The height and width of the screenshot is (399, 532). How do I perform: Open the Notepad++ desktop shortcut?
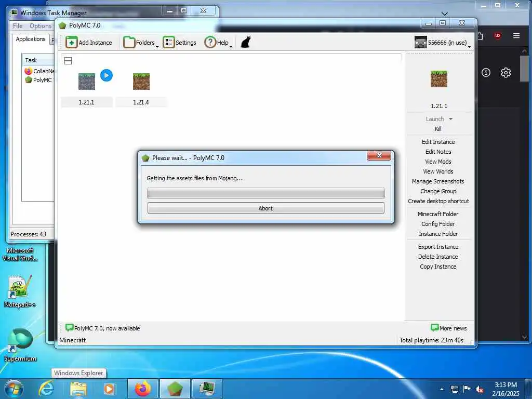point(19,291)
